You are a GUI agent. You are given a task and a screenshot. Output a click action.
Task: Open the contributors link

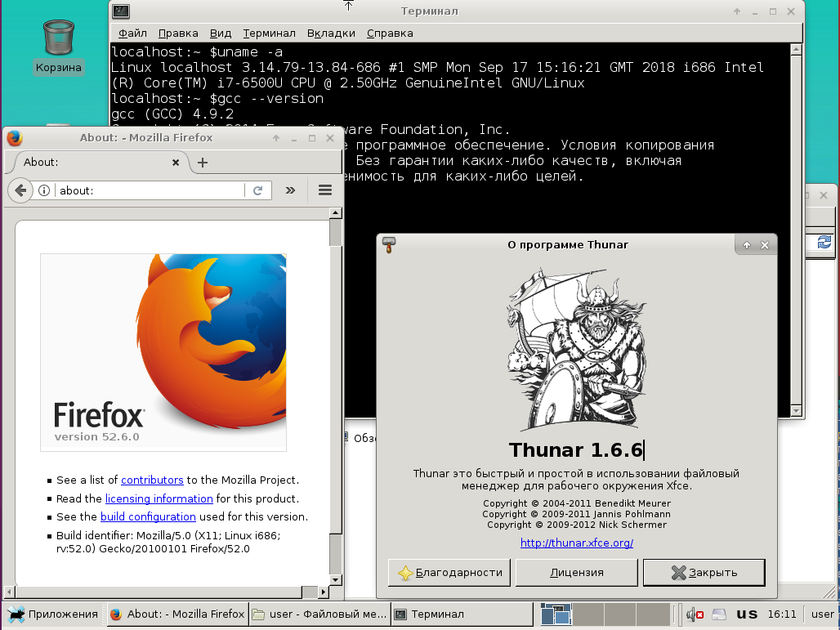(x=152, y=480)
